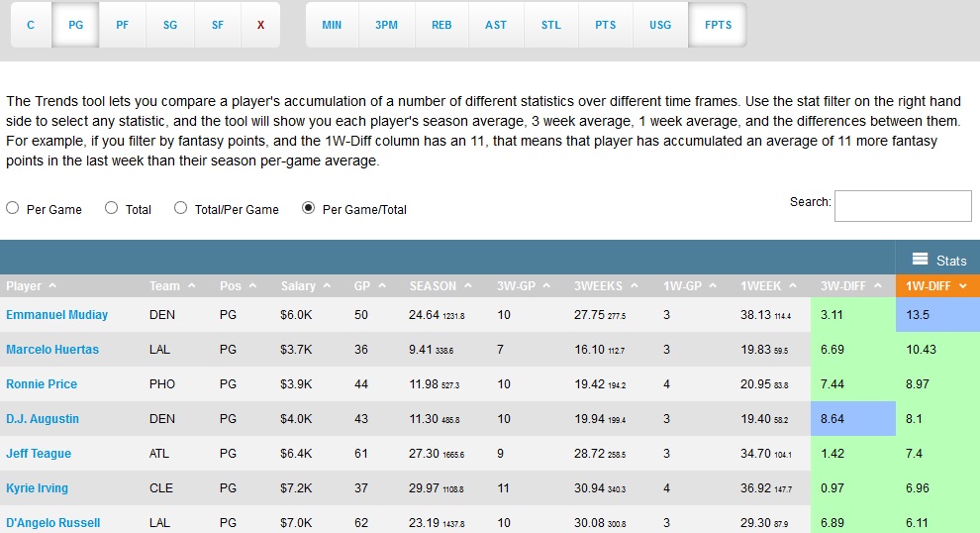Image resolution: width=980 pixels, height=533 pixels.
Task: Click the $7.2K salary for Kyrie Irving
Action: (296, 488)
